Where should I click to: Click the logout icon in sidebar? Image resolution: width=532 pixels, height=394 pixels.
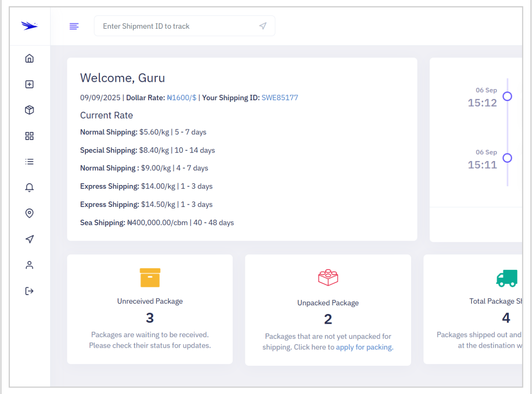click(x=29, y=291)
